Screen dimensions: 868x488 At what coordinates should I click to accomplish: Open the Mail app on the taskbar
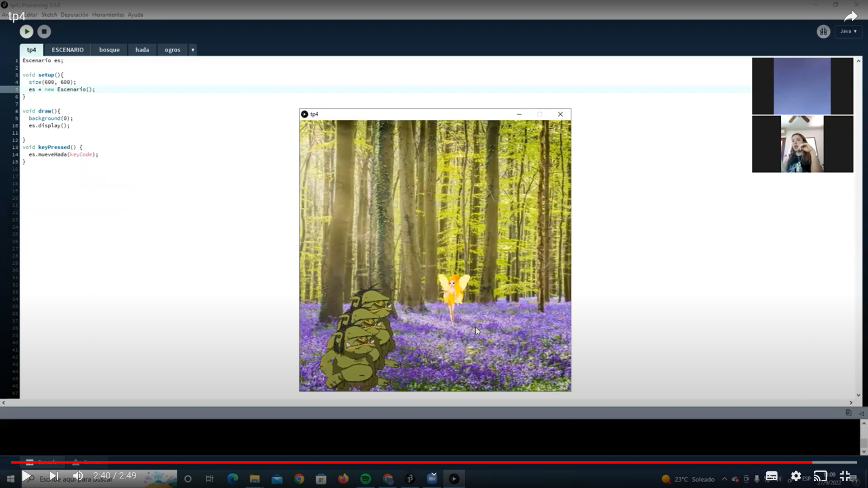277,479
